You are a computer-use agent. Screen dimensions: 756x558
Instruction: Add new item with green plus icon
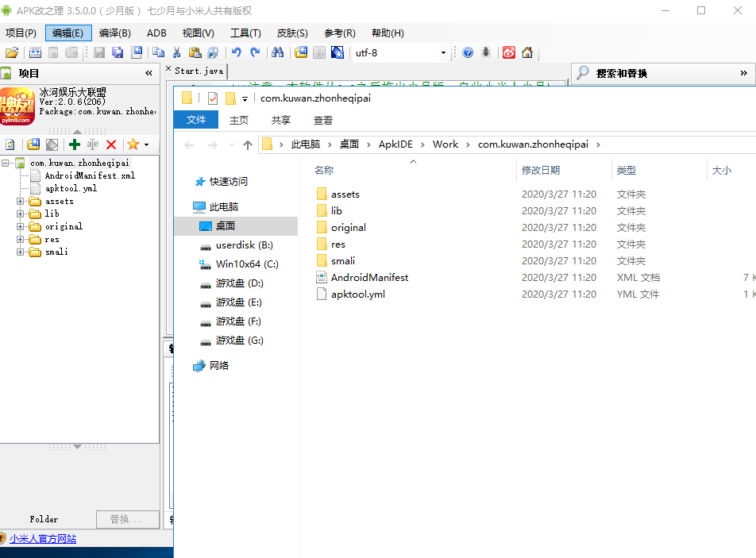pos(75,145)
